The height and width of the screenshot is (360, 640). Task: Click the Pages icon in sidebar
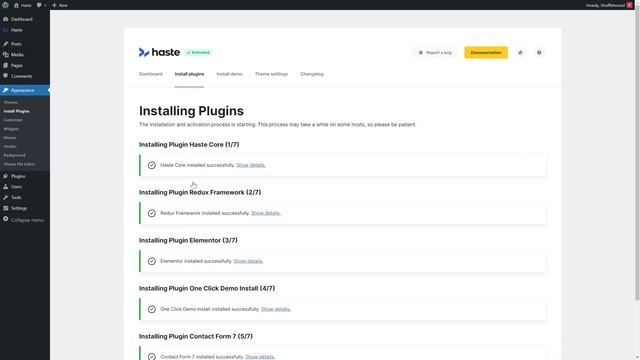pos(6,65)
